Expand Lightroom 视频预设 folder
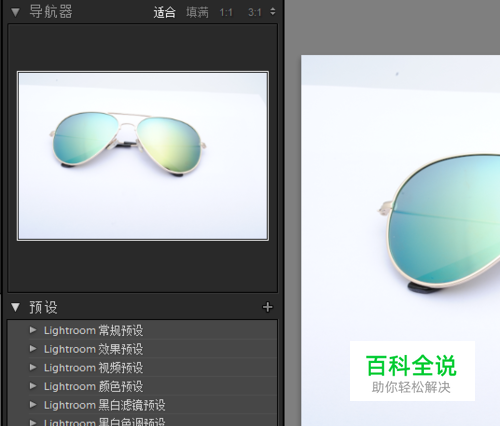 tap(33, 367)
